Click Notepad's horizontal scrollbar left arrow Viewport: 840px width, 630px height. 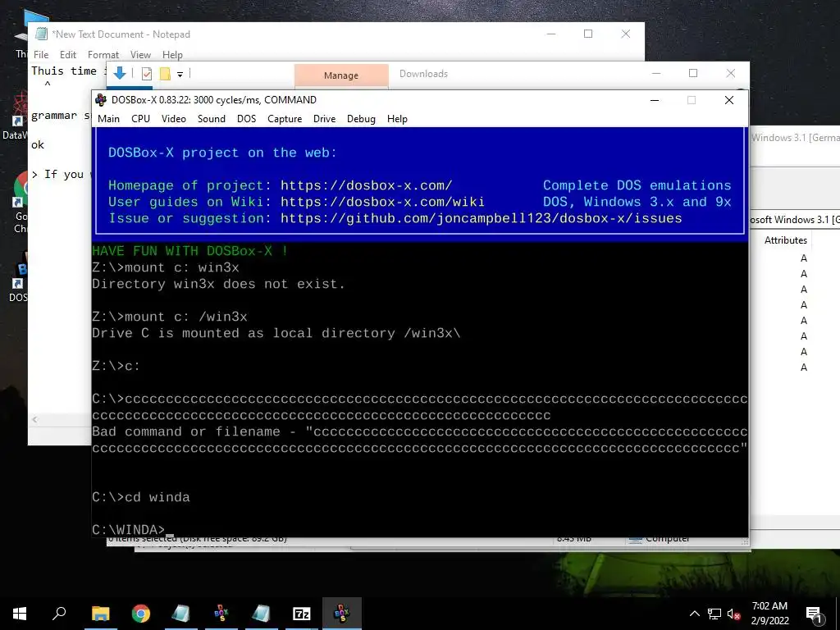34,419
